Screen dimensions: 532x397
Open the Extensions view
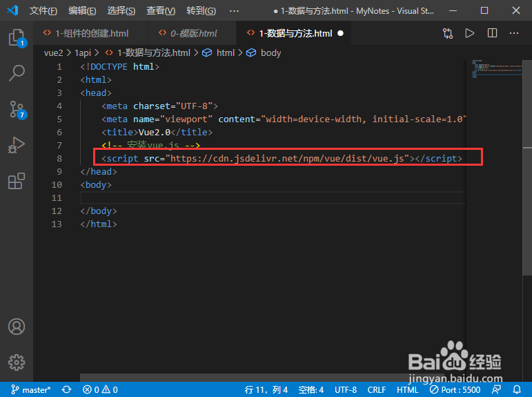click(x=17, y=181)
